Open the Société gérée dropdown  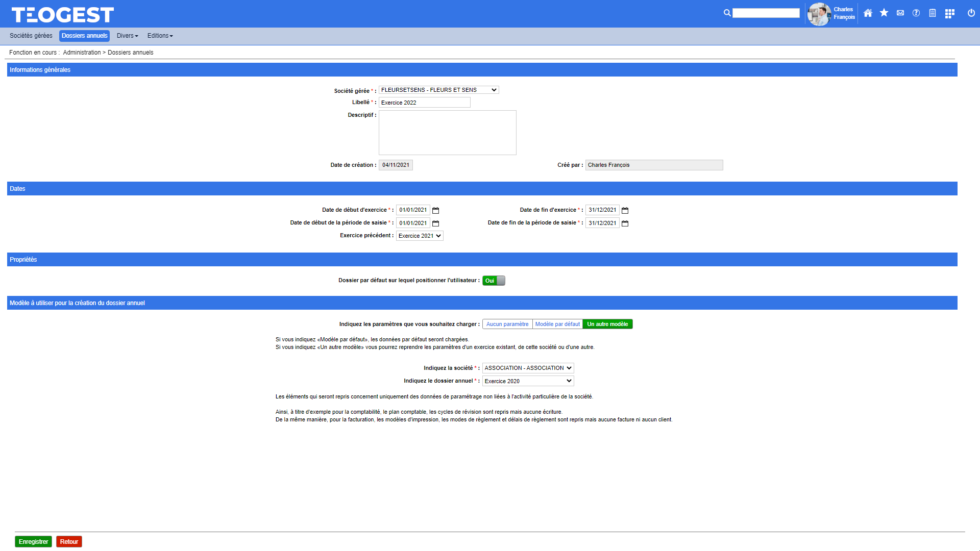pyautogui.click(x=438, y=90)
